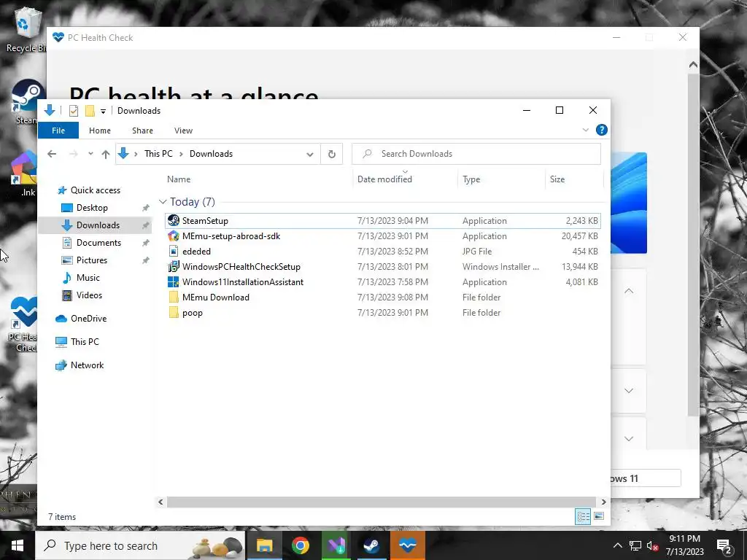Select Documents in navigation pane
Viewport: 747px width, 560px height.
tap(98, 242)
